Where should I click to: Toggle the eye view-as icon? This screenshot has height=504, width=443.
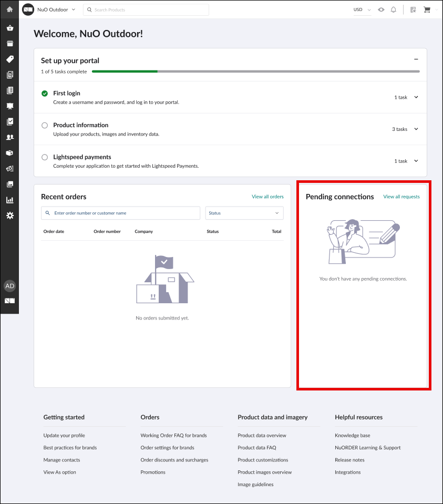coord(381,9)
